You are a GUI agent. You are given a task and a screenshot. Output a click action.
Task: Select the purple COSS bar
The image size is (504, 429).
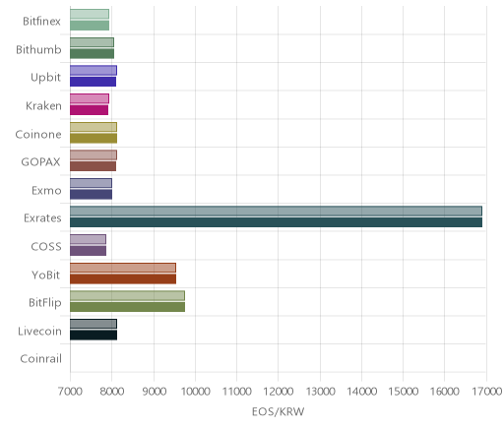[88, 251]
